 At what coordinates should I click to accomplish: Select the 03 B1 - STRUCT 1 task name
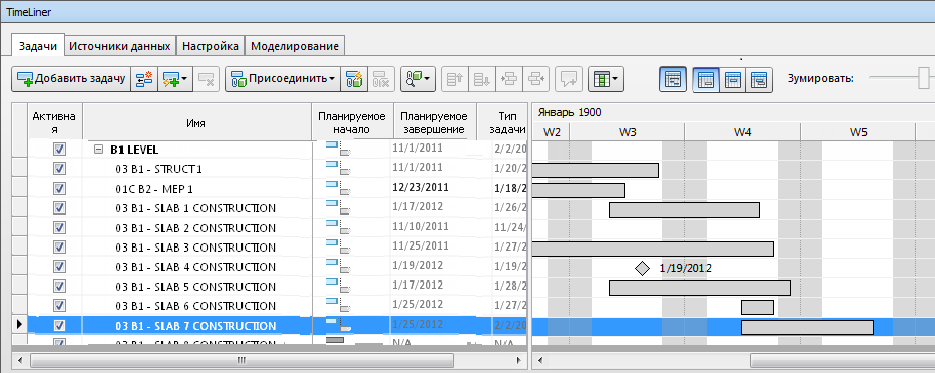coord(159,169)
